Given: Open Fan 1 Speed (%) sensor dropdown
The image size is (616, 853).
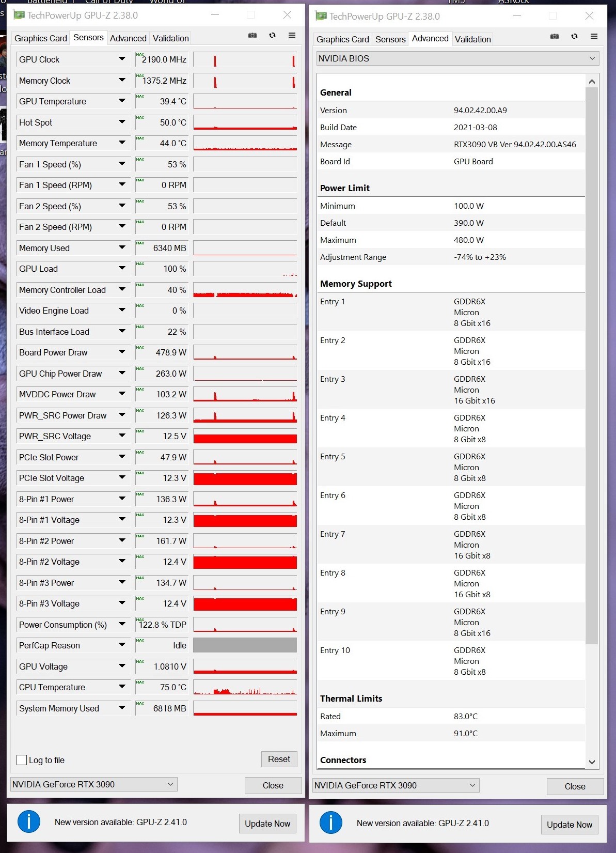Looking at the screenshot, I should 122,164.
